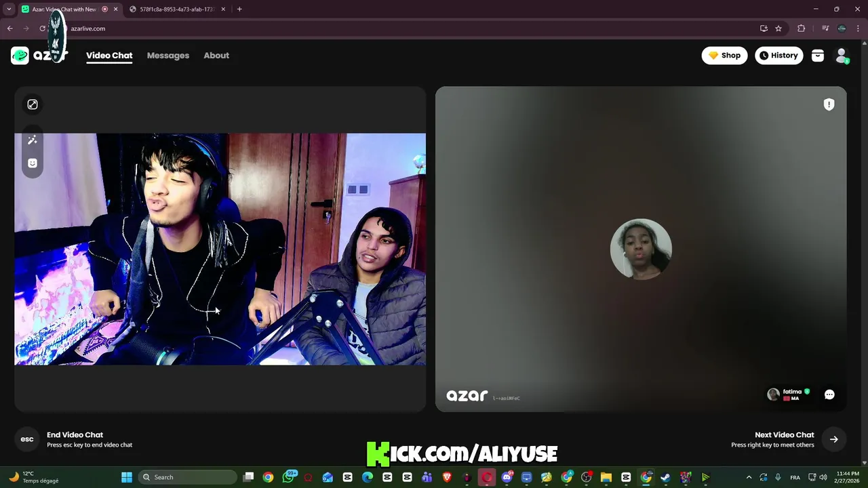Open the Video Chat tab
868x488 pixels.
point(109,56)
